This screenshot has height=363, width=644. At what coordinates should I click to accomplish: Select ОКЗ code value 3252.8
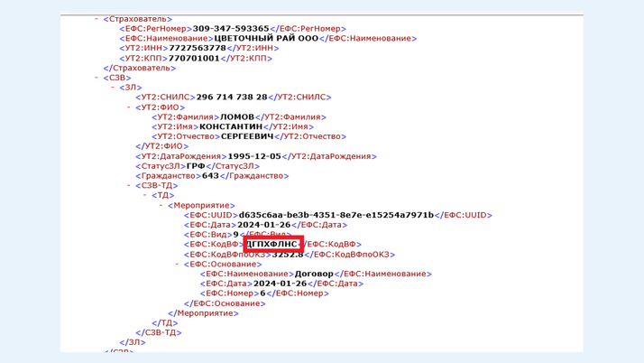[x=288, y=255]
